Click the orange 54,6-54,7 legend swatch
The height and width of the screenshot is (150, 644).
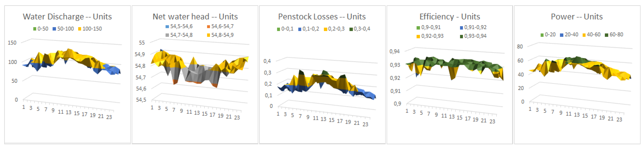click(209, 27)
